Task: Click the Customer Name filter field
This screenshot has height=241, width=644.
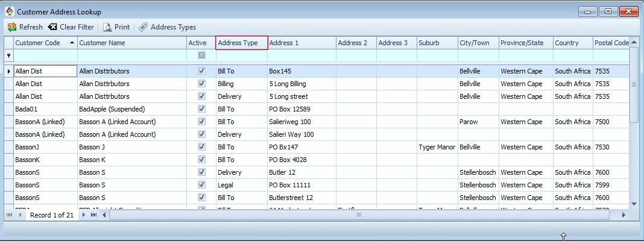Action: pos(131,55)
